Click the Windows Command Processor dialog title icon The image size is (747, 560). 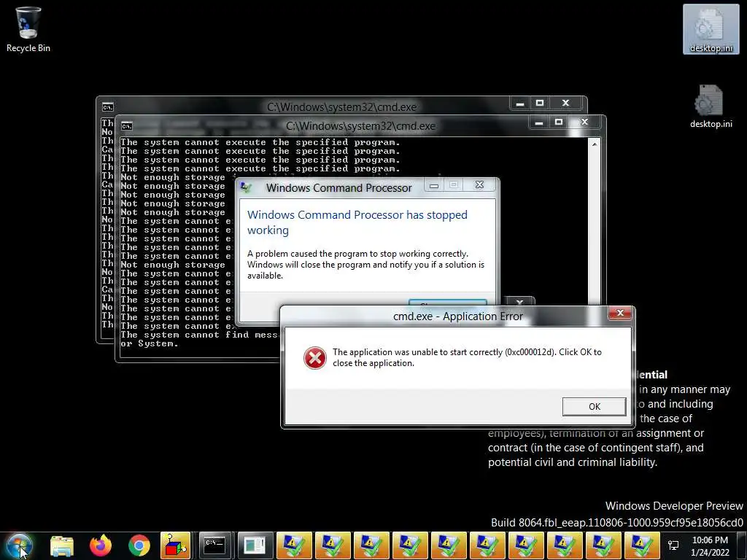(x=247, y=187)
